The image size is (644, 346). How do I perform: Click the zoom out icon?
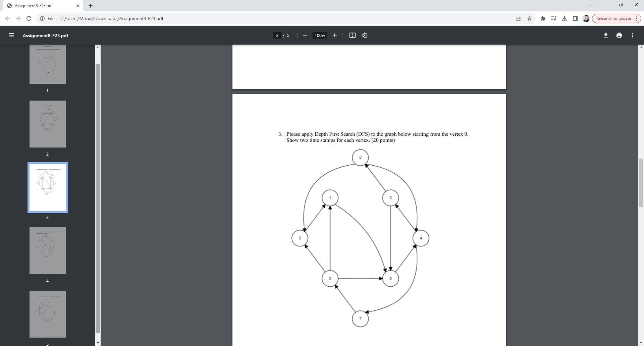pos(305,35)
